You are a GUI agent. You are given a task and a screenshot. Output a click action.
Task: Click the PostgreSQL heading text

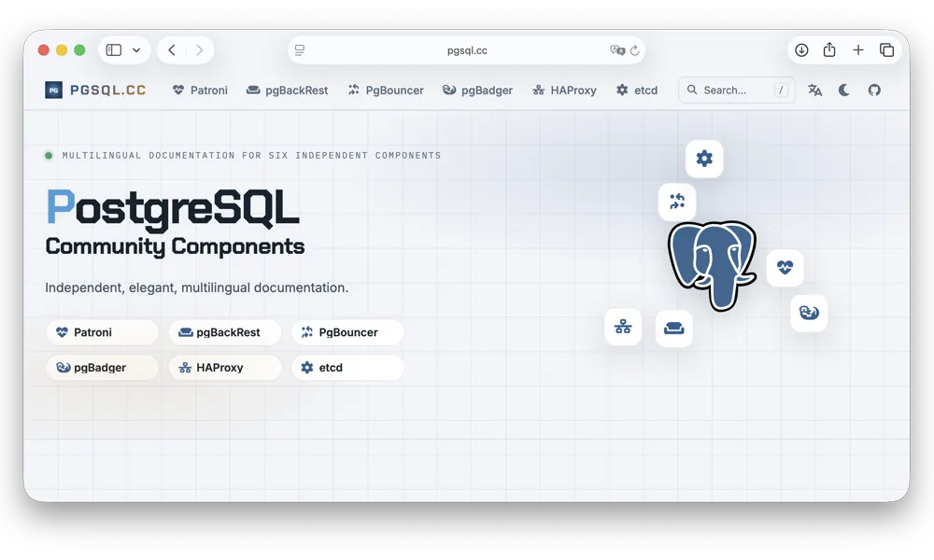[x=173, y=208]
